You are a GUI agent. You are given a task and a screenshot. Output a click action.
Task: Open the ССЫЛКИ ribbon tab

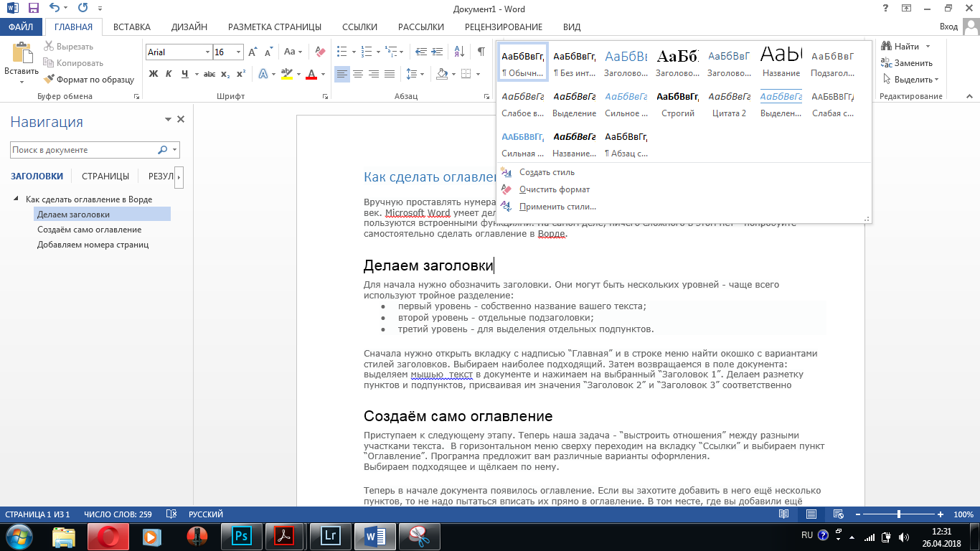(x=359, y=27)
